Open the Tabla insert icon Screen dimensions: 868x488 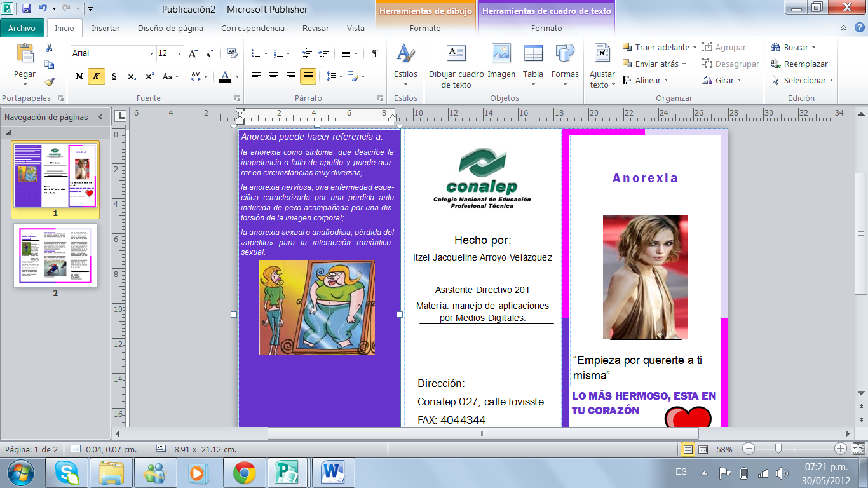[533, 66]
